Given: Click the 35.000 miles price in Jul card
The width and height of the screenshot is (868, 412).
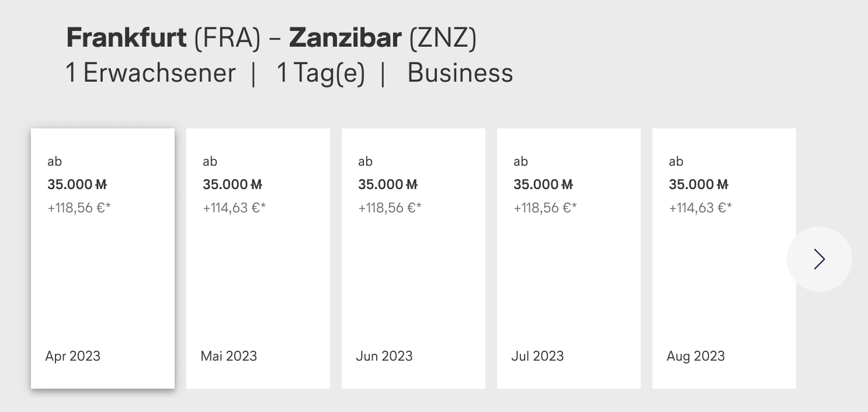Looking at the screenshot, I should coord(543,184).
